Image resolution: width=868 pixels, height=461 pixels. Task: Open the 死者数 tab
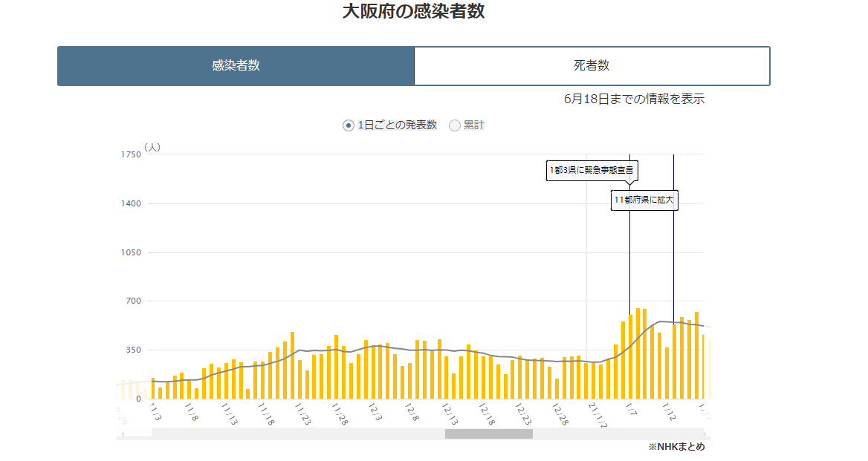coord(592,66)
